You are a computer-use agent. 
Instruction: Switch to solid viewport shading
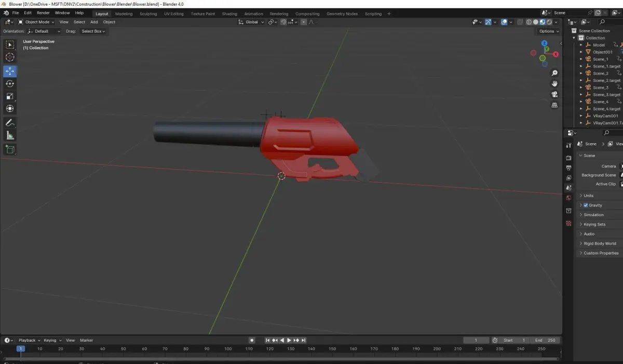click(x=536, y=22)
